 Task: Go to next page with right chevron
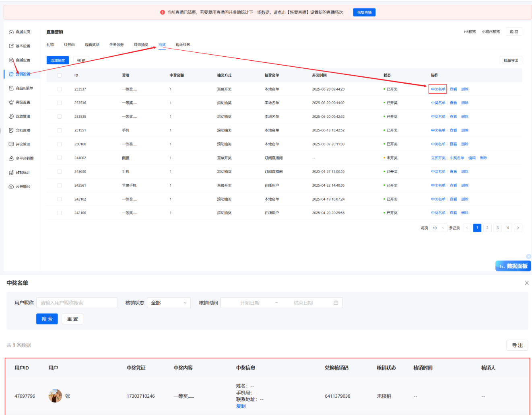pos(518,228)
